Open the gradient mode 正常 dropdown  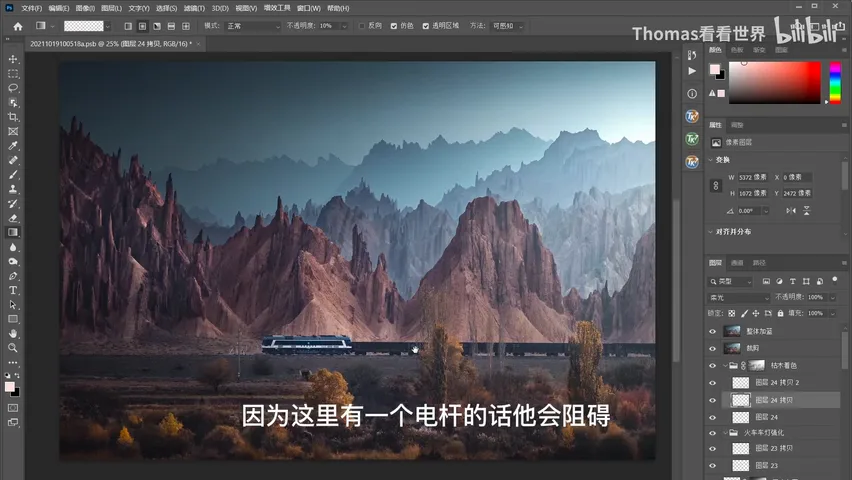tap(253, 26)
